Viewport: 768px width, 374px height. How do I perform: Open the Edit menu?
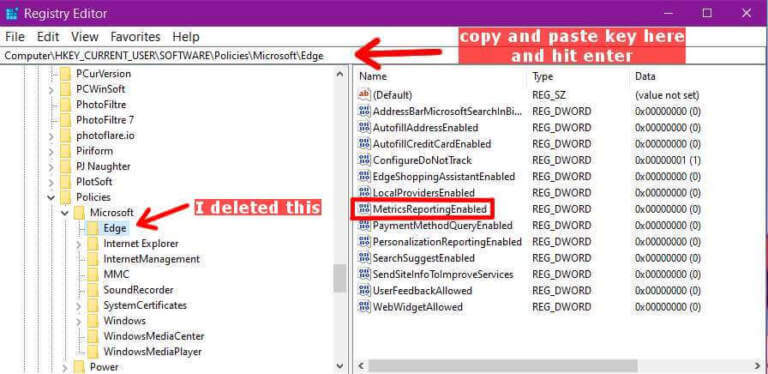pyautogui.click(x=48, y=37)
